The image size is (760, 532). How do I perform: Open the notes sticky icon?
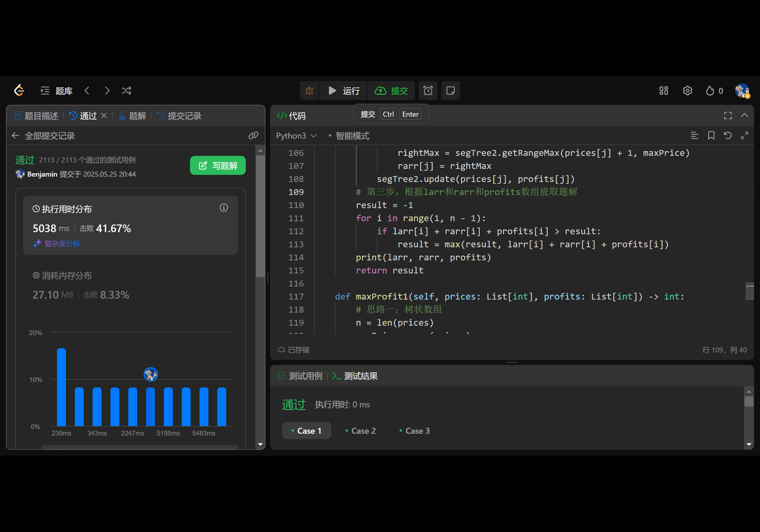[x=450, y=91]
